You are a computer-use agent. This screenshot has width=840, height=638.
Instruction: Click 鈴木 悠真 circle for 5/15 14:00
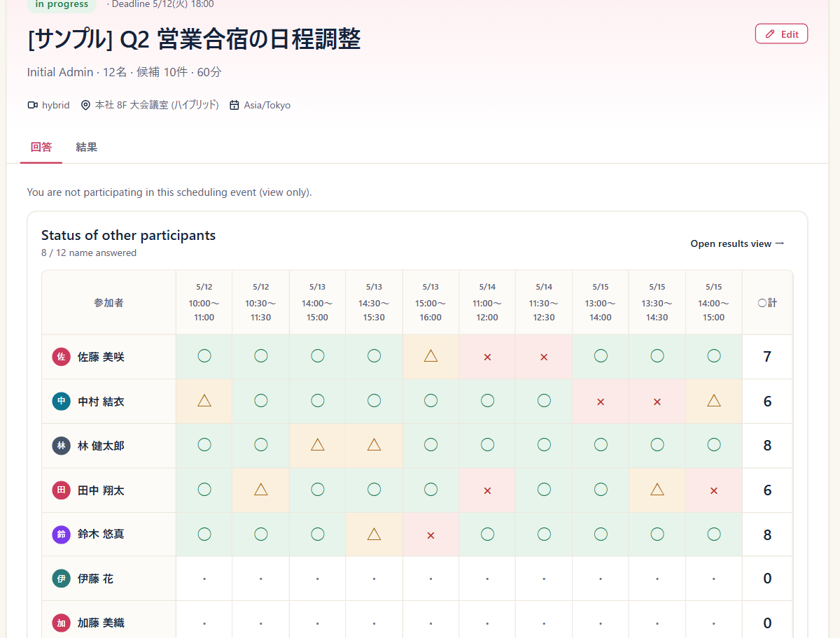pos(714,534)
